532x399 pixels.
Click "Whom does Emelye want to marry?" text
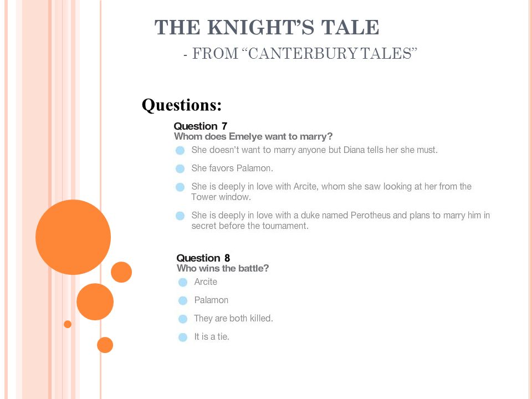[x=253, y=136]
